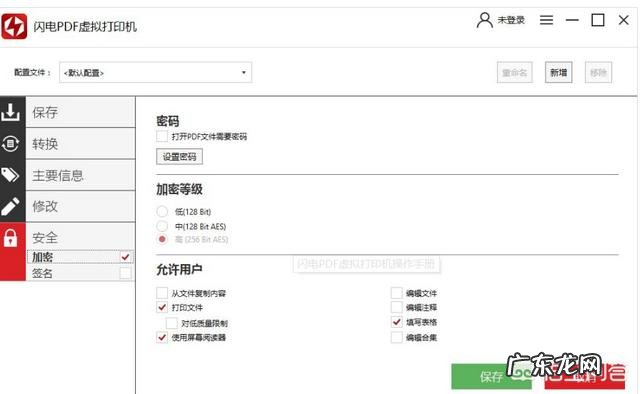The image size is (640, 394).
Task: Open the 主要信息 sidebar tab
Action: click(80, 175)
